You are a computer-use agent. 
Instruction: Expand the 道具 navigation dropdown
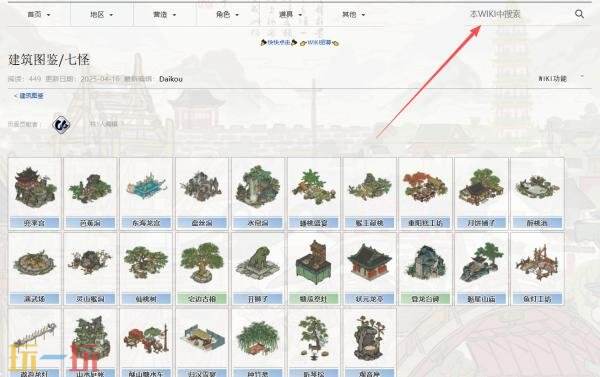click(290, 15)
